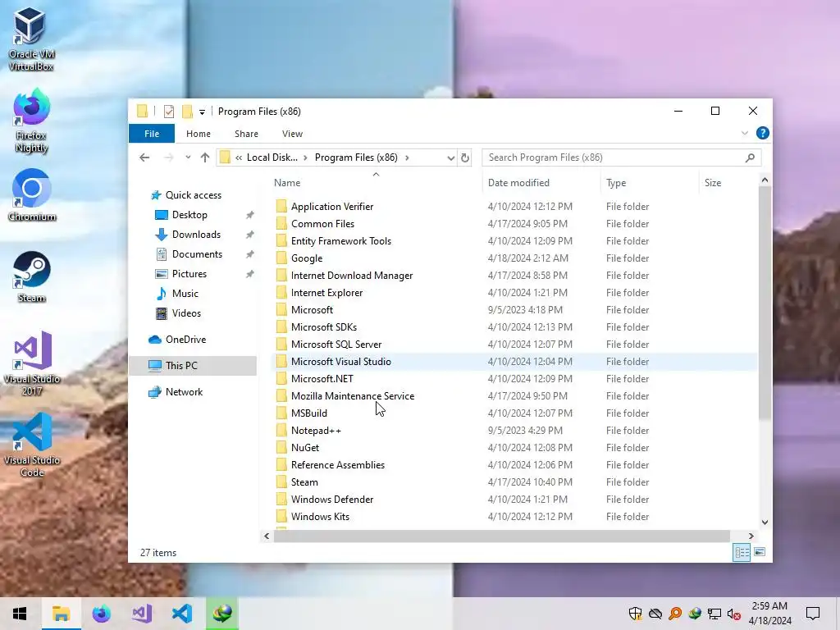840x630 pixels.
Task: Open the Chromium desktop icon
Action: click(x=32, y=195)
